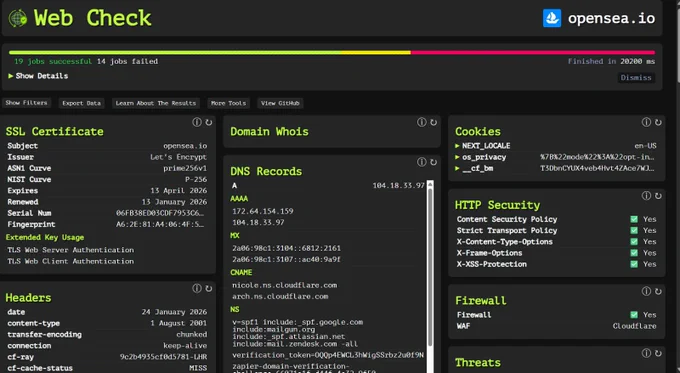Open info icon on Cookies card
Image resolution: width=680 pixels, height=373 pixels.
coord(646,122)
